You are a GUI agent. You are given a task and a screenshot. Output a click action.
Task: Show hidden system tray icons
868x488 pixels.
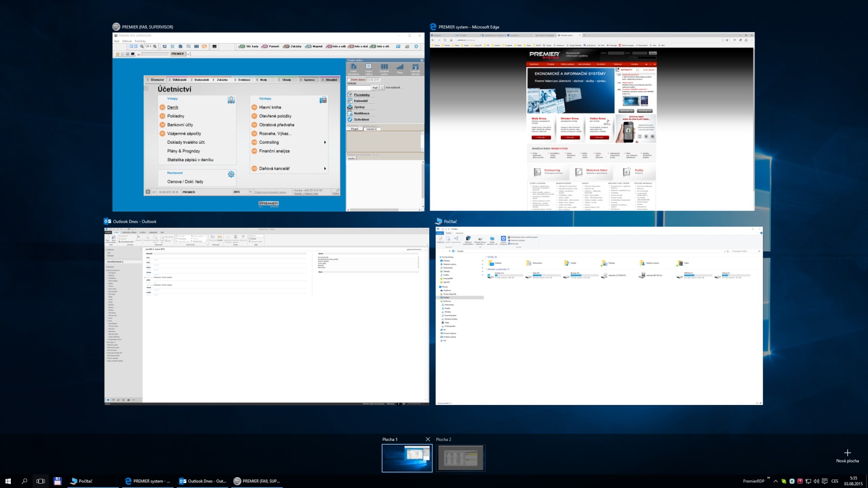(776, 481)
